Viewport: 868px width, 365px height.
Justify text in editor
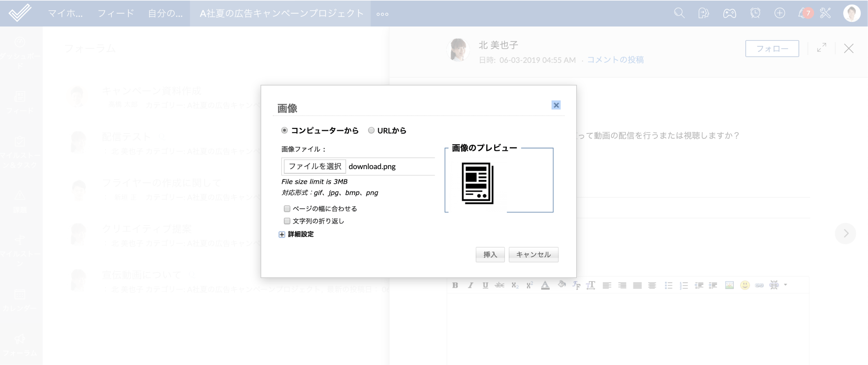637,286
